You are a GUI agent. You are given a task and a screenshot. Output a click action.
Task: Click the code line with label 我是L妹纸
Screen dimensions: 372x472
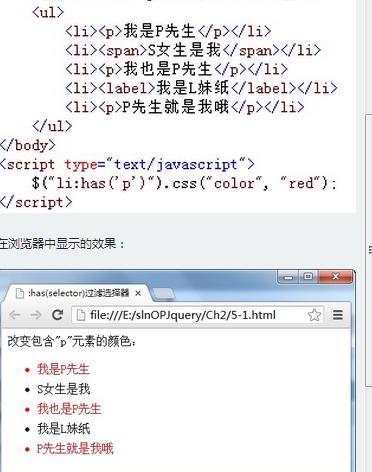tap(201, 88)
